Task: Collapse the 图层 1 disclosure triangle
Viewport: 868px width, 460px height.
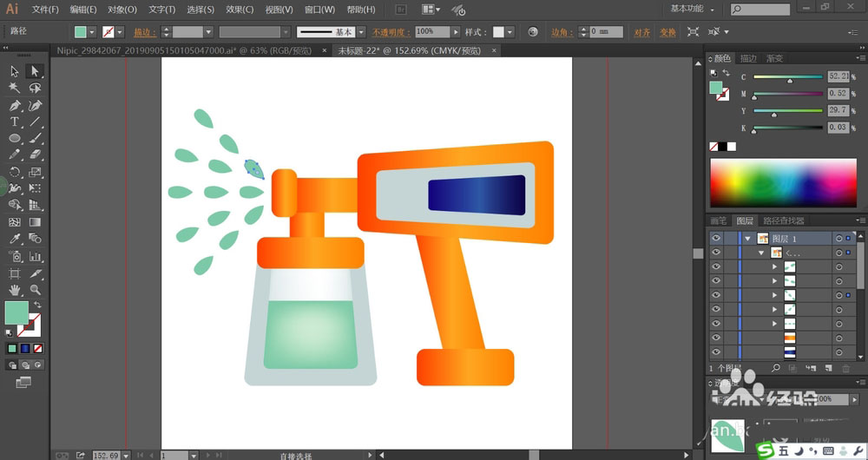Action: (x=748, y=239)
